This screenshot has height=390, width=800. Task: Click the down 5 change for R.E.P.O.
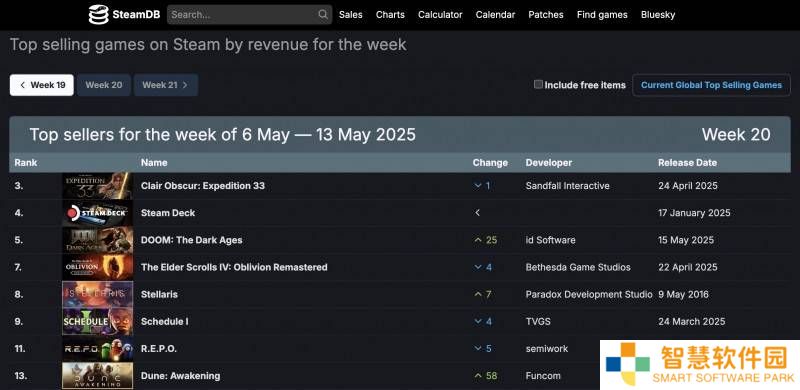tap(483, 349)
